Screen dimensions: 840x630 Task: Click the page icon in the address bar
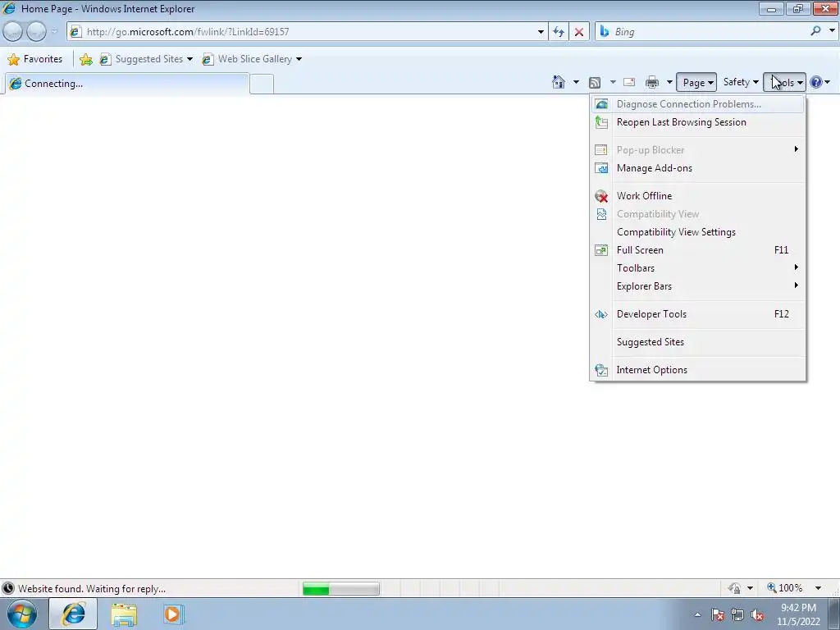click(x=75, y=32)
